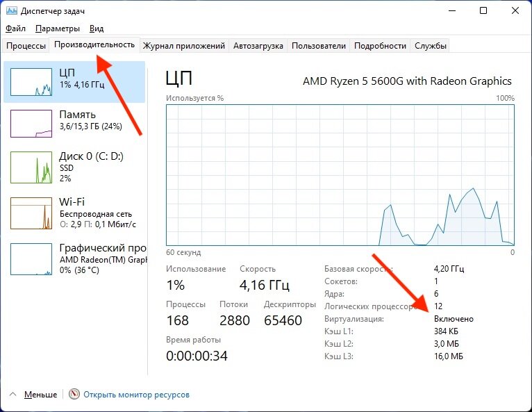Click the base speed value 4,20 ГГц
Image resolution: width=532 pixels, height=412 pixels.
(x=449, y=269)
